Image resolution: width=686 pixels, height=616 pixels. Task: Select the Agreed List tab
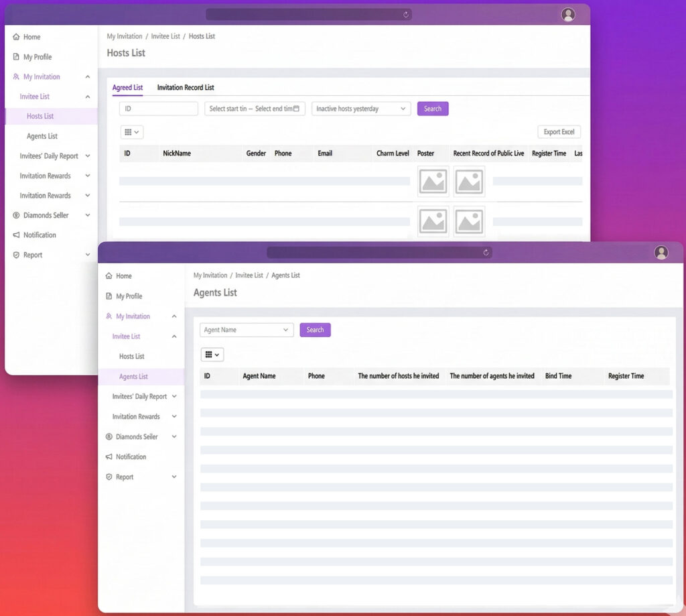click(127, 88)
